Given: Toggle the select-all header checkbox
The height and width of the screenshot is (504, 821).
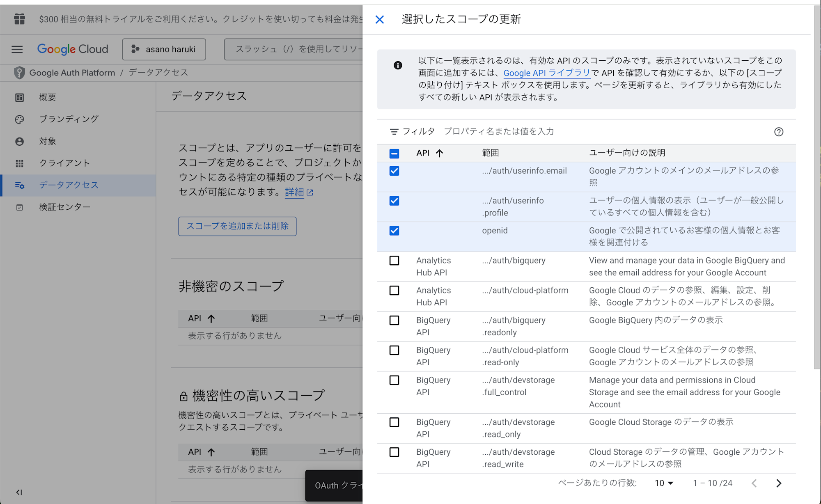Looking at the screenshot, I should [394, 153].
